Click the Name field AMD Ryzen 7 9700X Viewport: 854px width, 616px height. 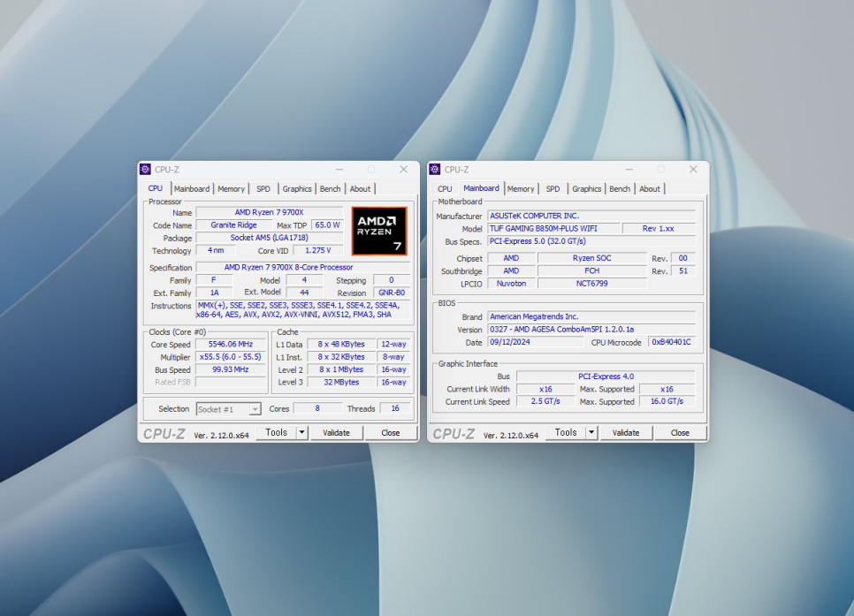click(270, 212)
